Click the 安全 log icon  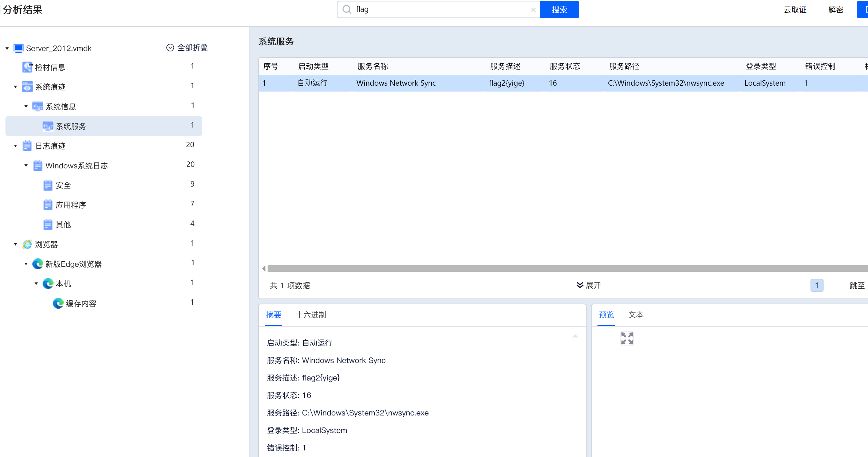click(x=48, y=185)
